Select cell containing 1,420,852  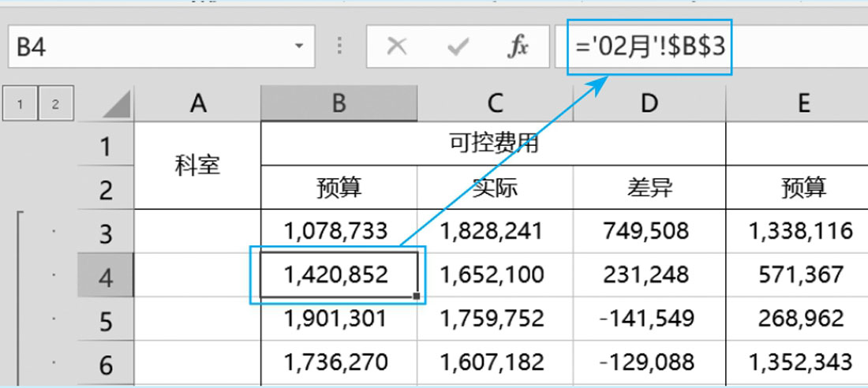(x=337, y=274)
